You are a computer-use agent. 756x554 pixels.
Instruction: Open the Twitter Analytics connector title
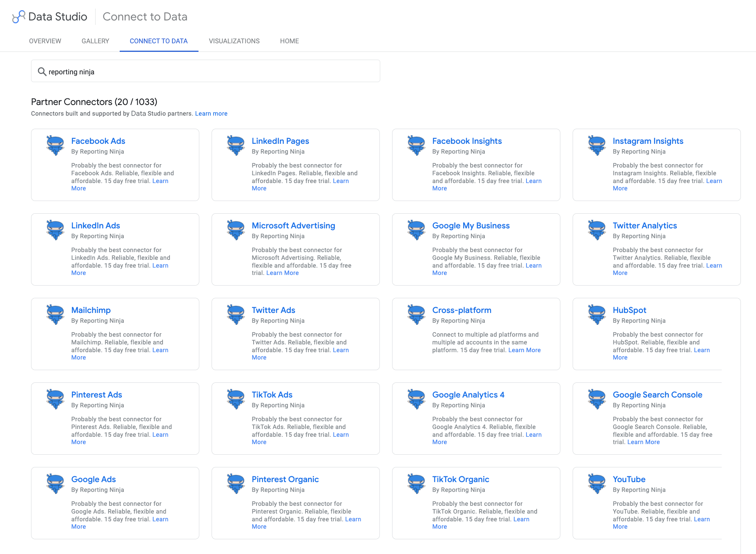[644, 226]
